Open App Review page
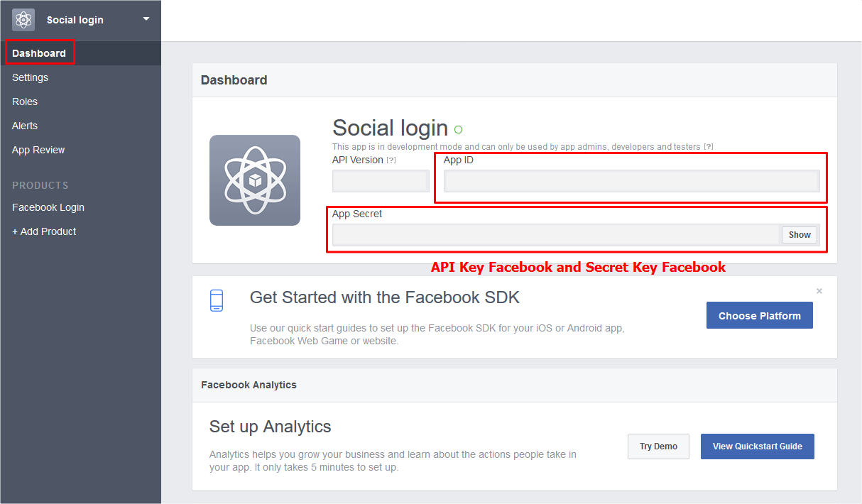 pos(38,150)
